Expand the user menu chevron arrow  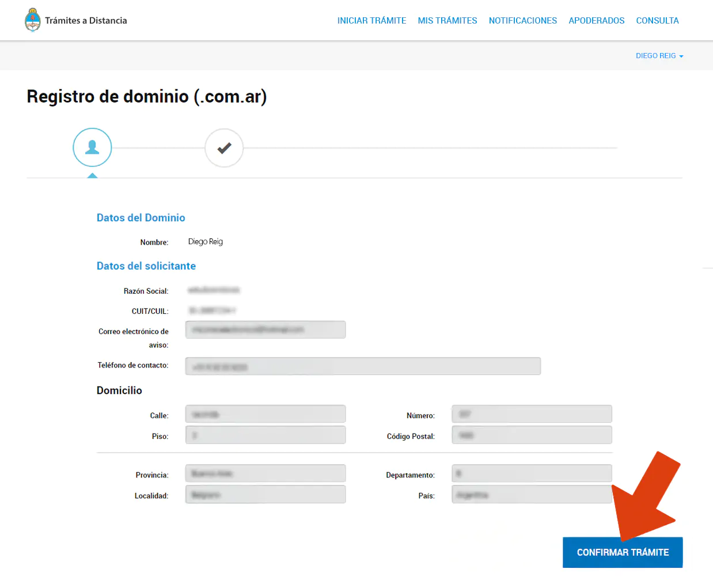pos(681,56)
